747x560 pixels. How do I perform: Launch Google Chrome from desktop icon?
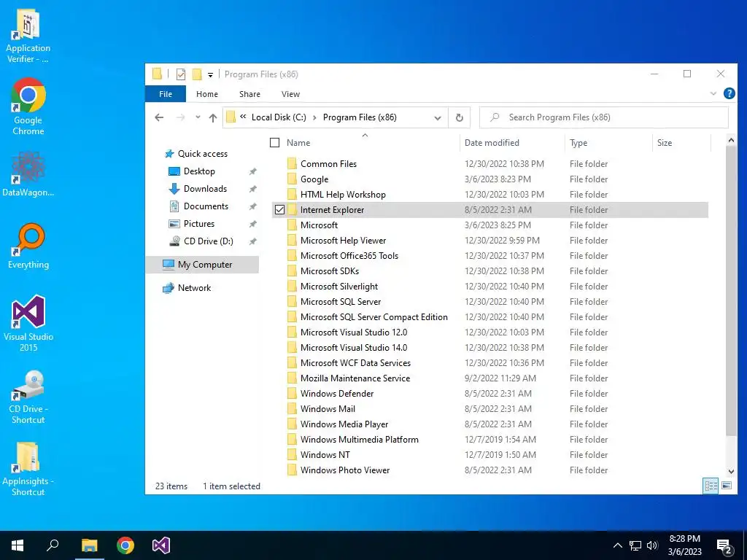(x=28, y=106)
